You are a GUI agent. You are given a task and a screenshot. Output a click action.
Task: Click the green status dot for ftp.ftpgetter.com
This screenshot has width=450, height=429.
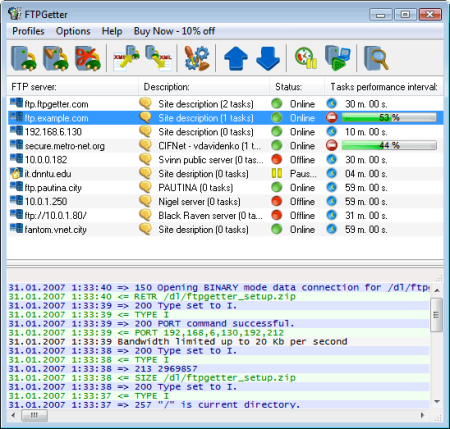coord(277,104)
